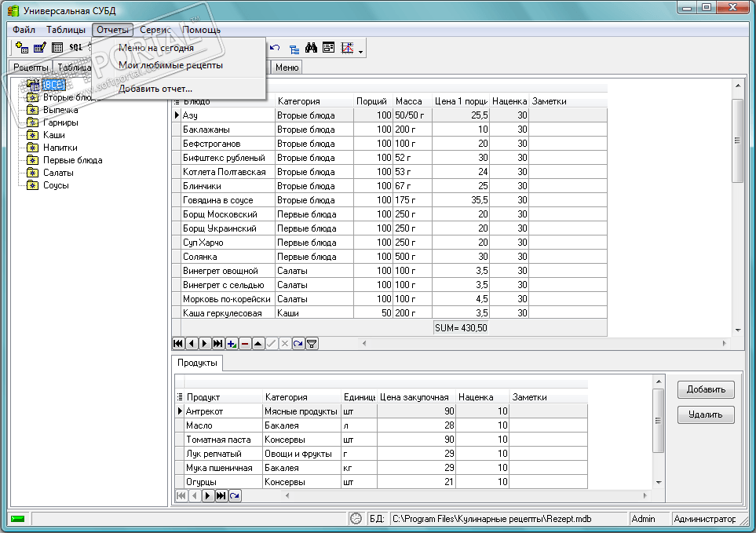Viewport: 756px width, 533px height.
Task: Go to next record in products navigator
Action: click(x=208, y=496)
